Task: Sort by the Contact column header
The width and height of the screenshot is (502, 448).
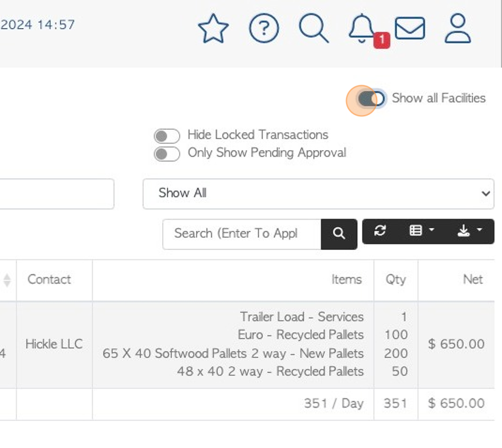Action: point(49,279)
